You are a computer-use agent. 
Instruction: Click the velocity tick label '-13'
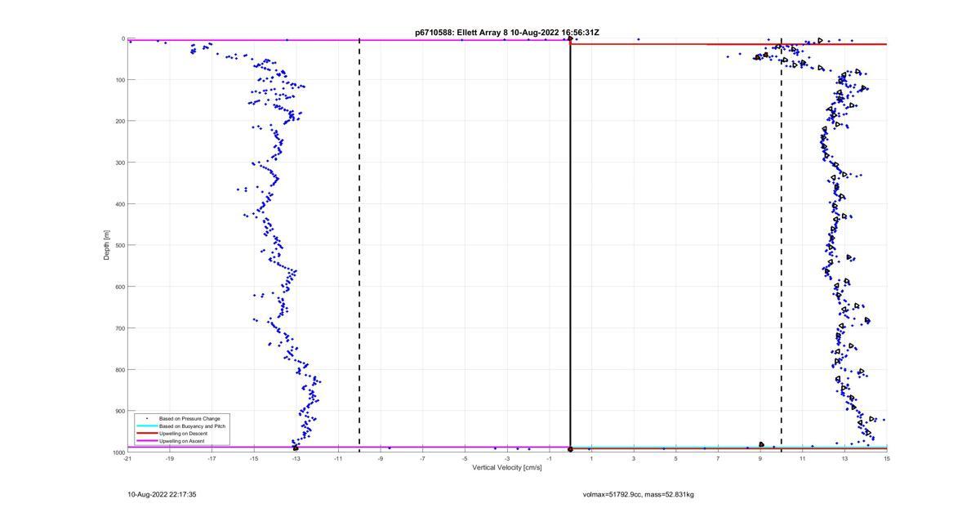click(296, 459)
